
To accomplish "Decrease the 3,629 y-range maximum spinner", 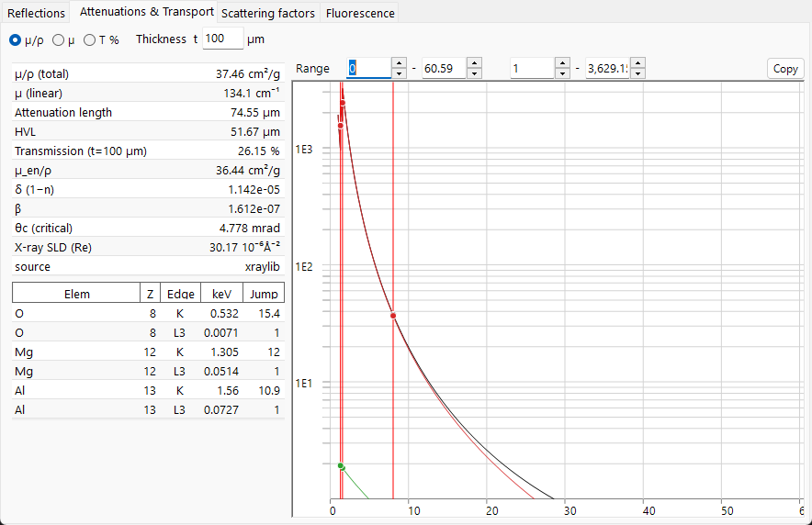I will click(x=638, y=73).
